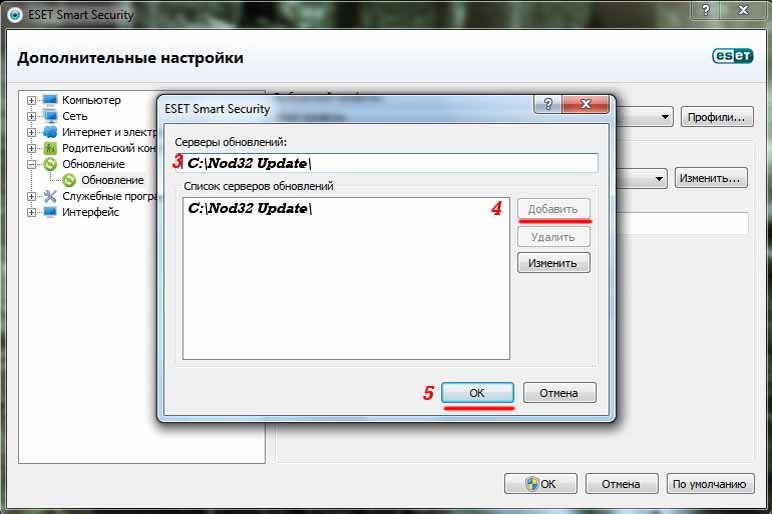Expand the Интерфейс tree node
Viewport: 772px width, 514px height.
(x=32, y=212)
